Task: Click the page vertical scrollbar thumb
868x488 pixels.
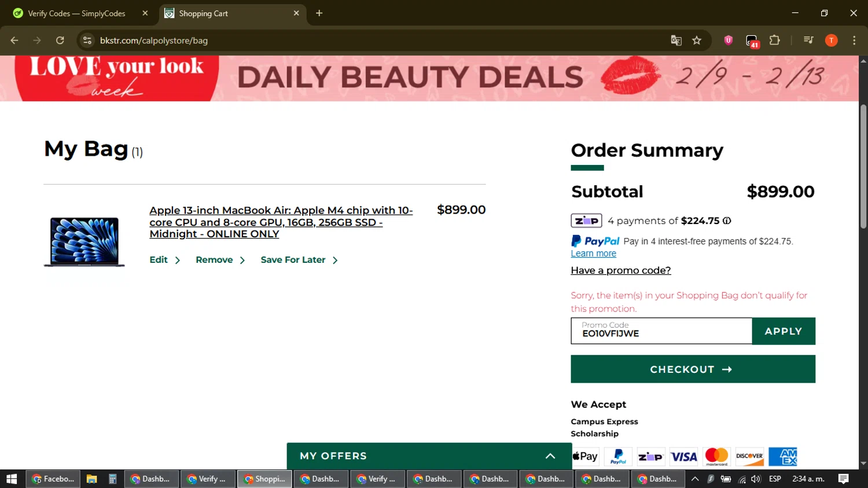Action: click(863, 167)
